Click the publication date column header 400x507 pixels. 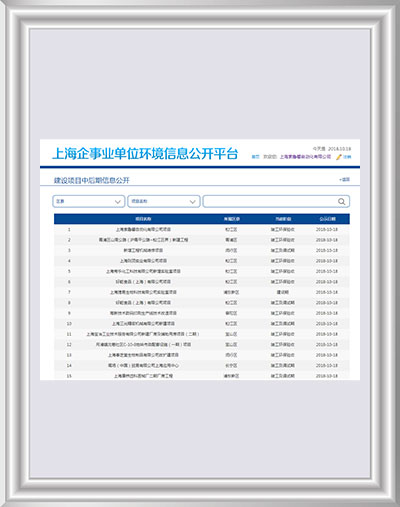327,219
